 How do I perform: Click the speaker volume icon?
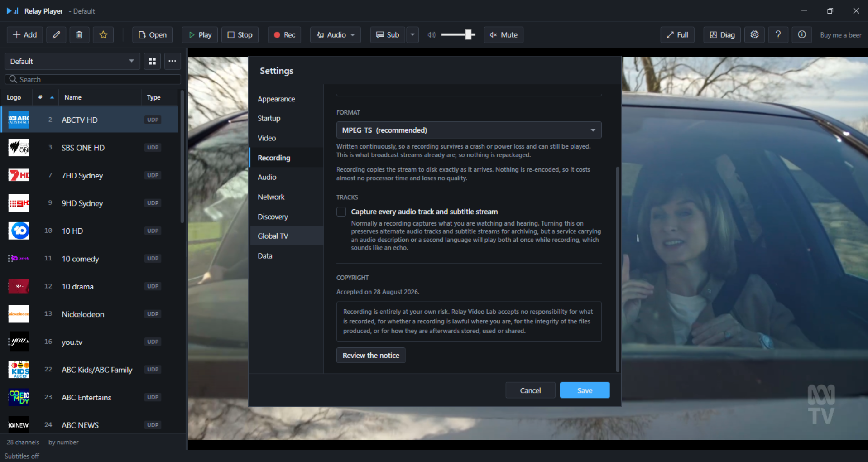tap(432, 35)
